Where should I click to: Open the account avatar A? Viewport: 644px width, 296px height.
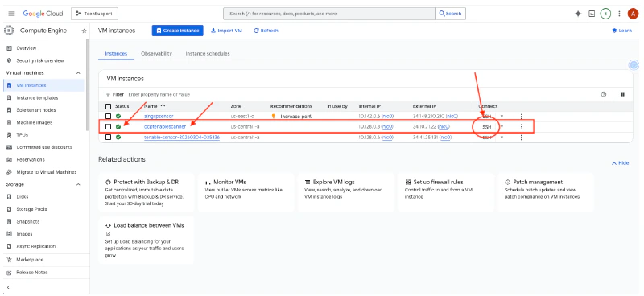click(633, 14)
